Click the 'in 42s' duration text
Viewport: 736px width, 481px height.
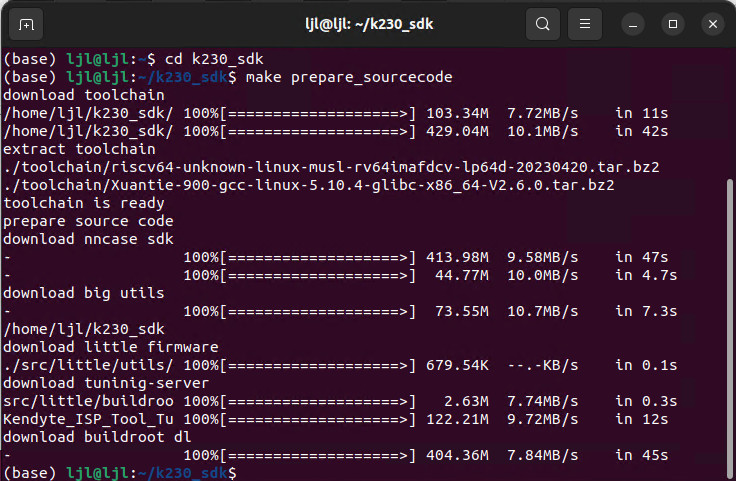coord(642,131)
